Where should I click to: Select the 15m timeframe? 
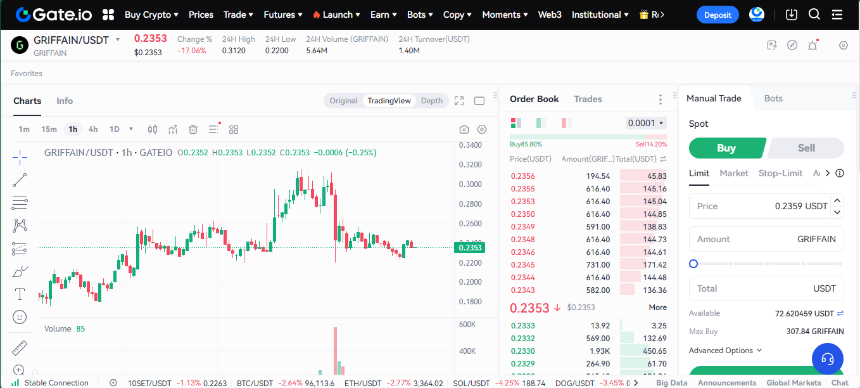click(49, 130)
